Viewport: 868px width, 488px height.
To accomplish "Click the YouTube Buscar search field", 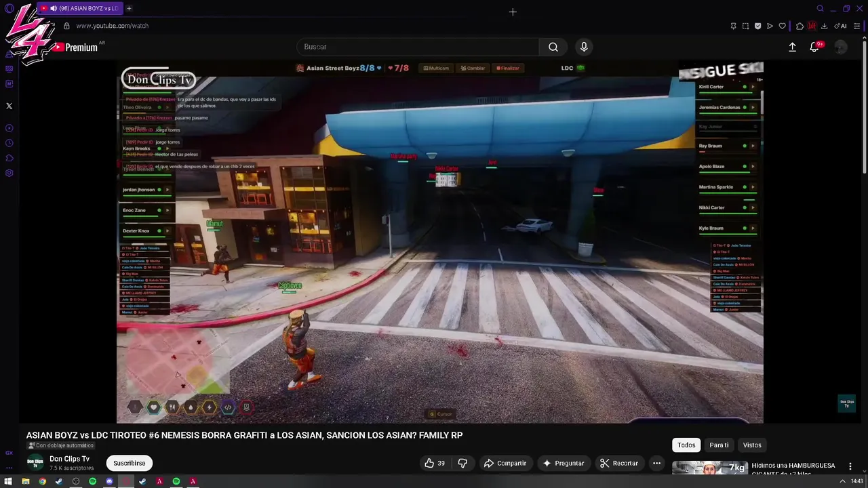I will pyautogui.click(x=418, y=47).
